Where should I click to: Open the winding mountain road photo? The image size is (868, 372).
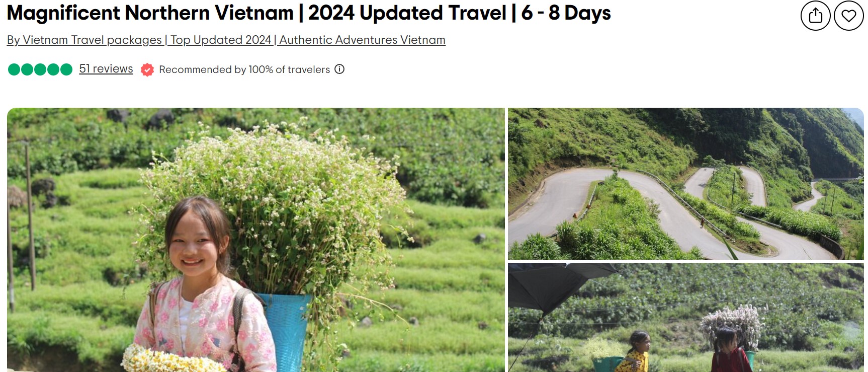pyautogui.click(x=685, y=184)
